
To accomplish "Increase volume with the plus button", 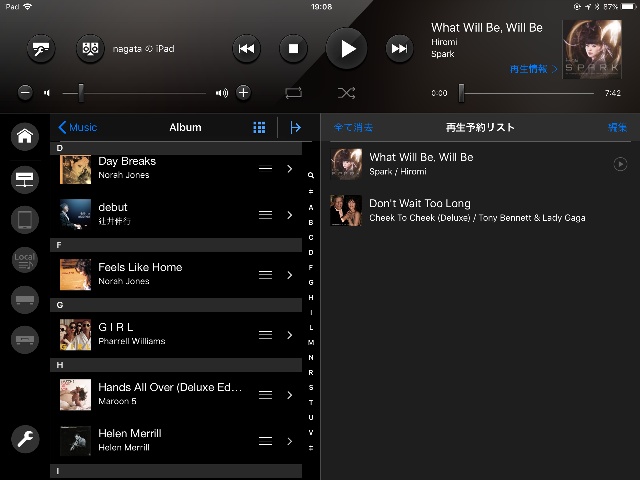I will click(x=243, y=93).
